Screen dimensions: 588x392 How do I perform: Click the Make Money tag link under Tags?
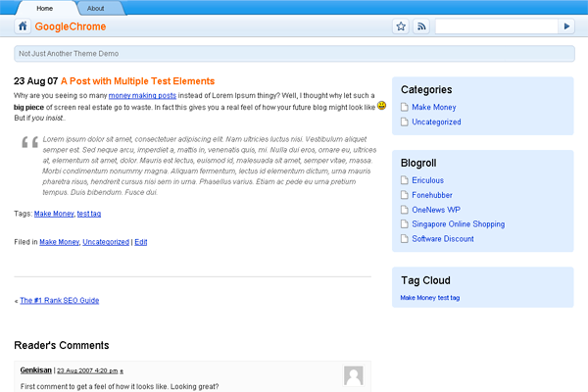[54, 214]
